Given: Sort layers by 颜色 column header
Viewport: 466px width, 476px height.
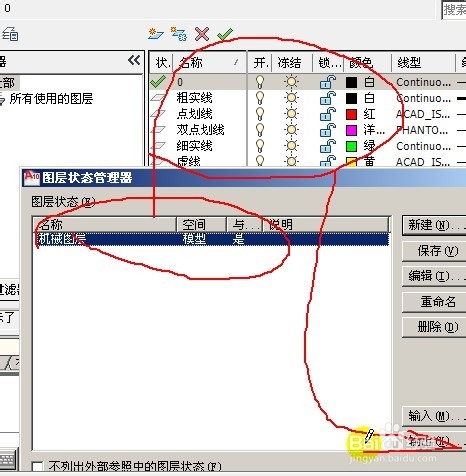Looking at the screenshot, I should pyautogui.click(x=367, y=62).
